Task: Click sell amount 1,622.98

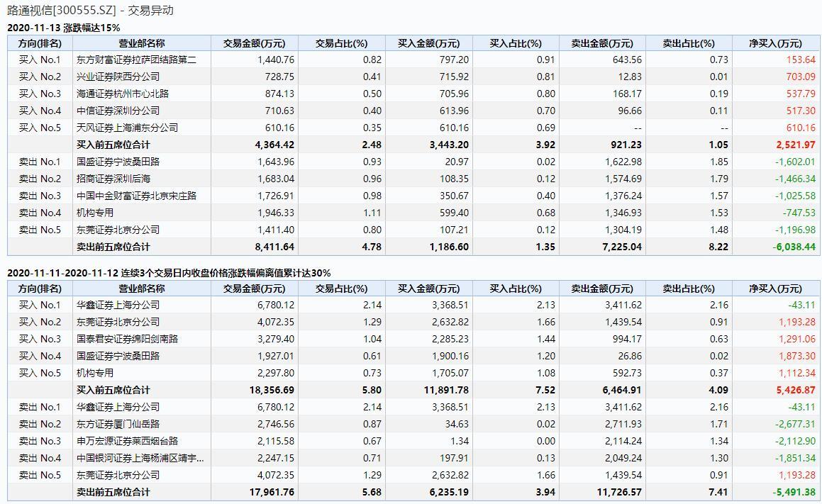Action: (623, 162)
